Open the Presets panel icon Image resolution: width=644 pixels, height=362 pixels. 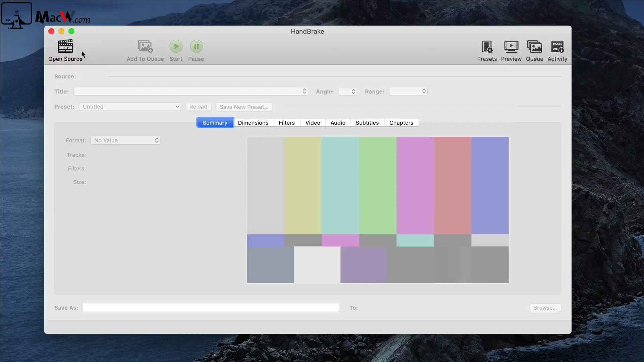point(487,47)
